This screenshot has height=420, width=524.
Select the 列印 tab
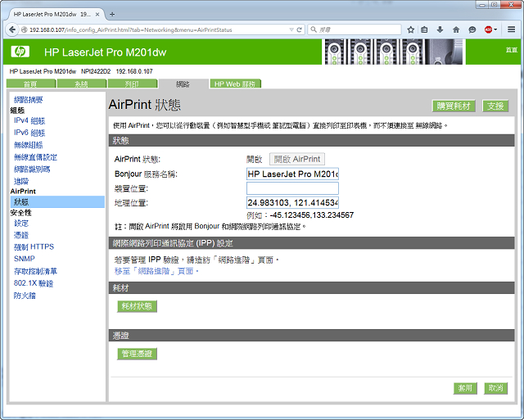click(x=132, y=84)
